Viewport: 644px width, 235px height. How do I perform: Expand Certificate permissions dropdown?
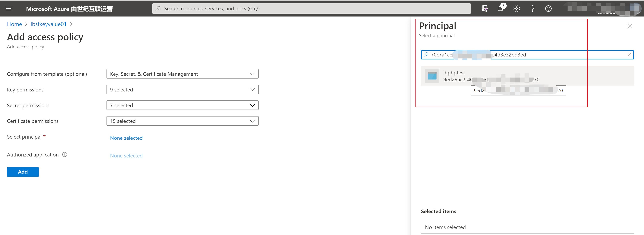tap(182, 121)
